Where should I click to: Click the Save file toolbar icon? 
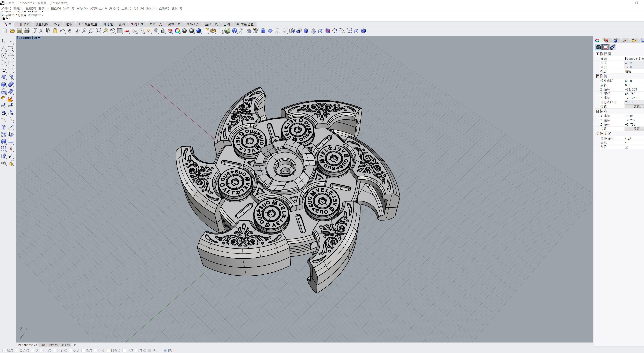pos(19,31)
